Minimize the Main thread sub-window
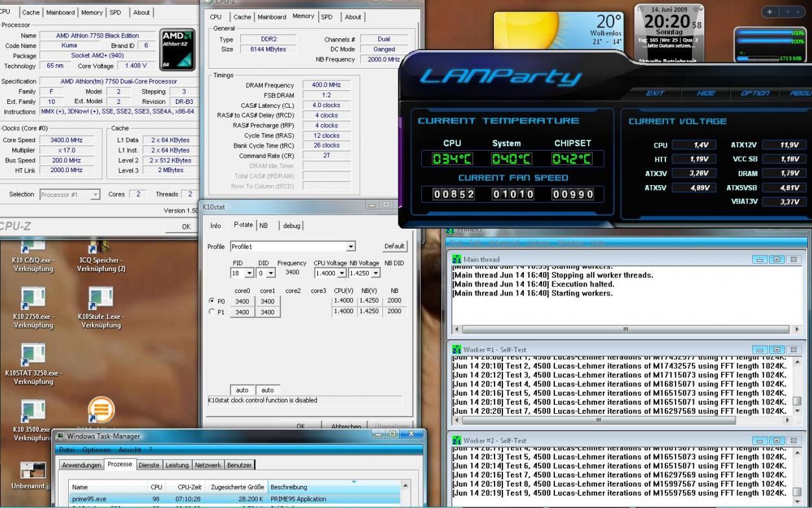The width and height of the screenshot is (812, 508). (x=759, y=259)
